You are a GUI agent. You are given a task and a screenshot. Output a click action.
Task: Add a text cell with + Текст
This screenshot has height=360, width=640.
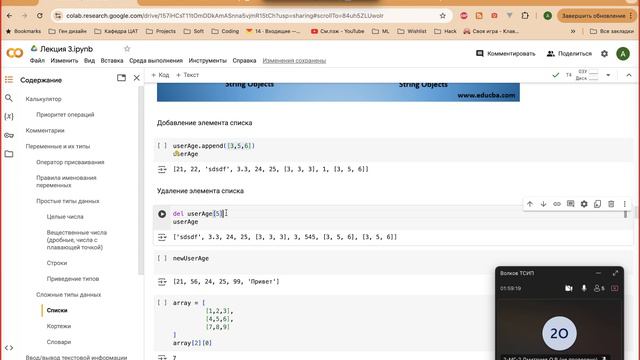point(187,75)
